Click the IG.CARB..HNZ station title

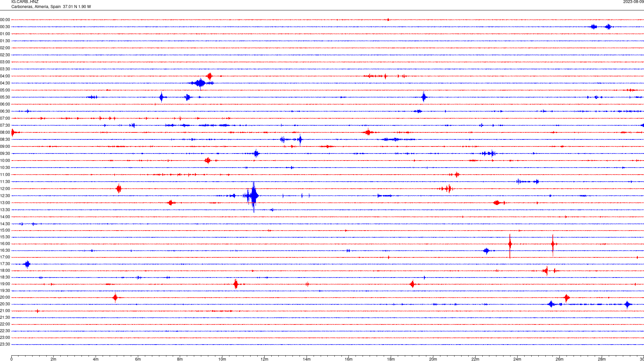tap(25, 2)
